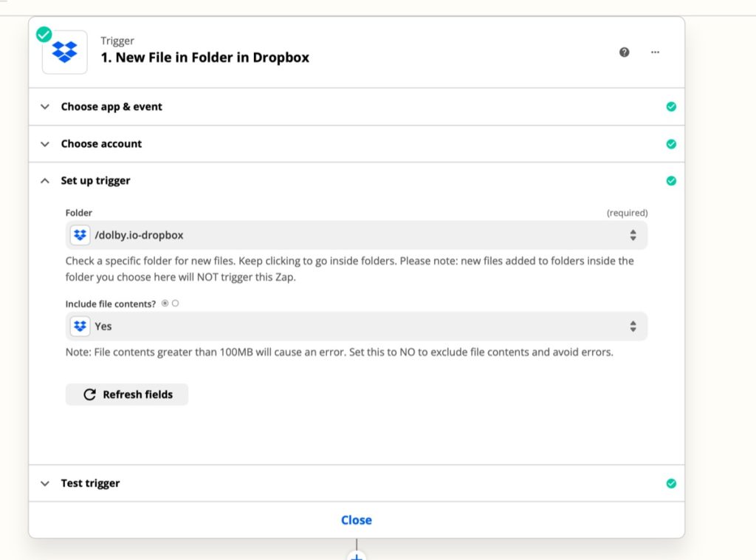Image resolution: width=756 pixels, height=560 pixels.
Task: Click the Trigger label above the step title
Action: point(117,41)
